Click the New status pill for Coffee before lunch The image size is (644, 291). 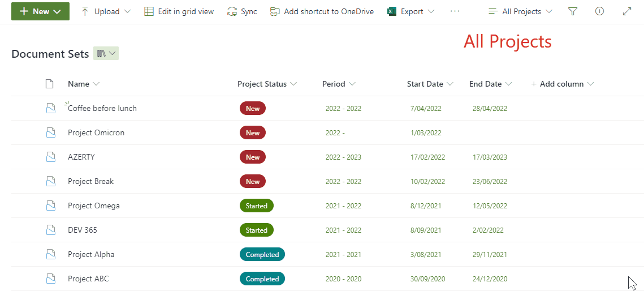(253, 109)
